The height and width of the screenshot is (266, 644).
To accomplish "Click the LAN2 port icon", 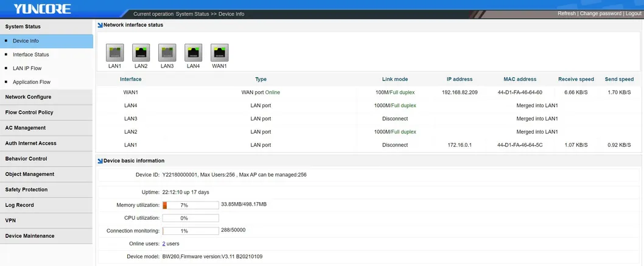I will tap(141, 52).
